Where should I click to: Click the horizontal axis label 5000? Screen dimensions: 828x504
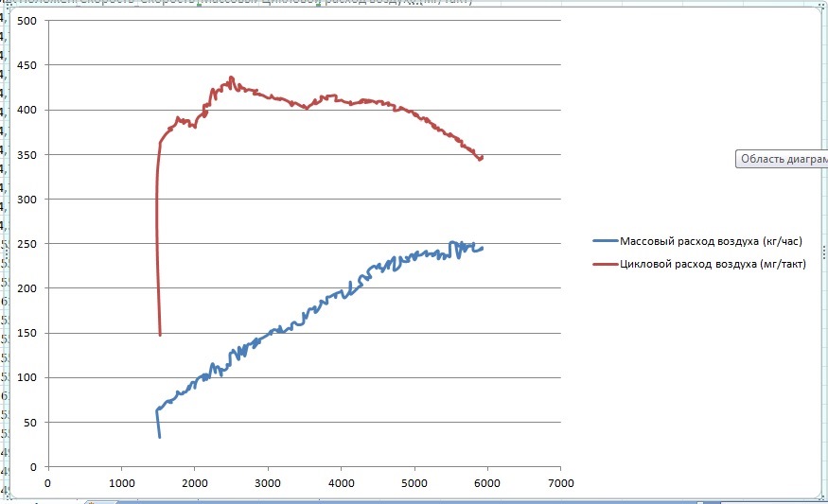(414, 483)
